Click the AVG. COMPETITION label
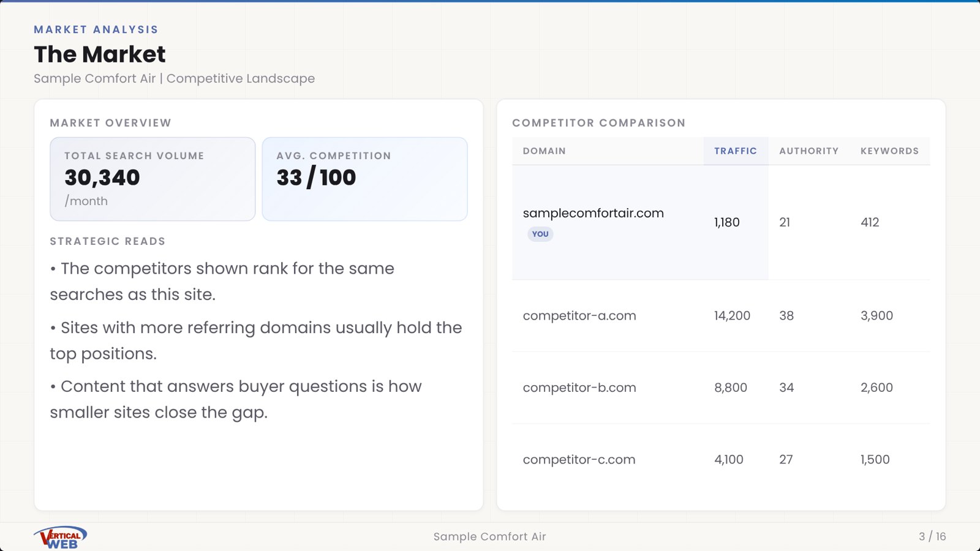Viewport: 980px width, 551px height. 334,156
